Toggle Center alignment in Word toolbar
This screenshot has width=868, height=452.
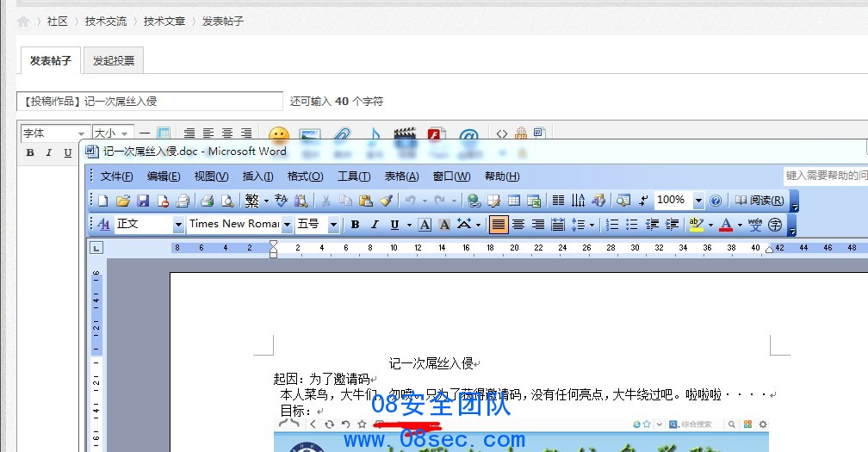(x=518, y=224)
